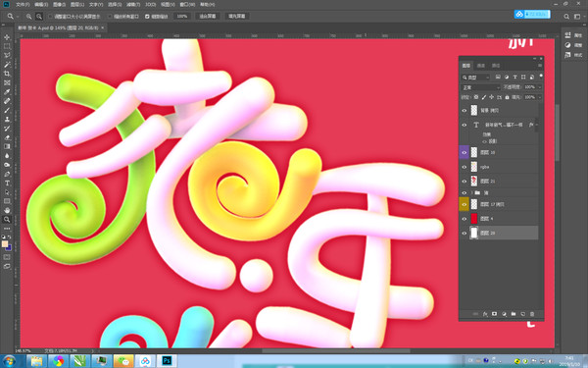
Task: Click the Fit Screen button
Action: (208, 17)
